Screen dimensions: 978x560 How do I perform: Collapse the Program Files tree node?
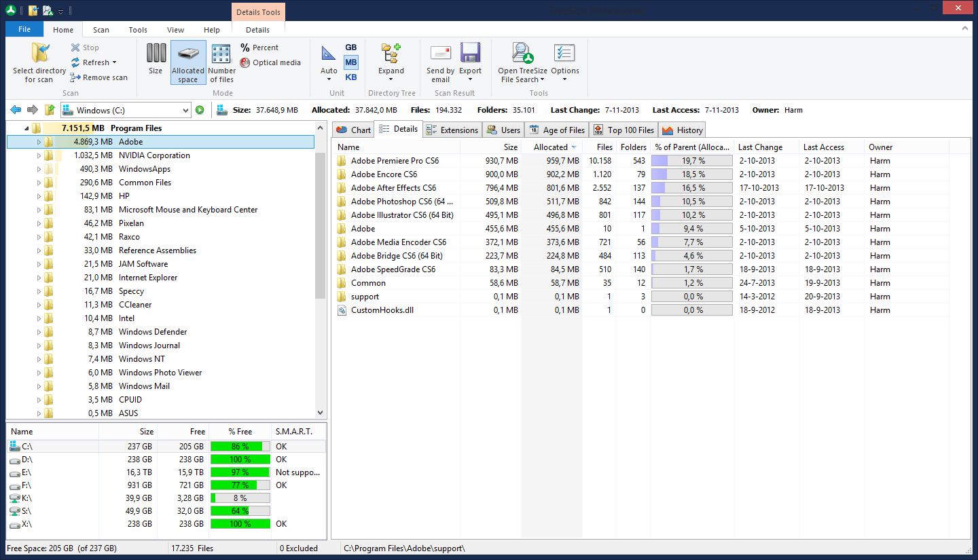(26, 128)
